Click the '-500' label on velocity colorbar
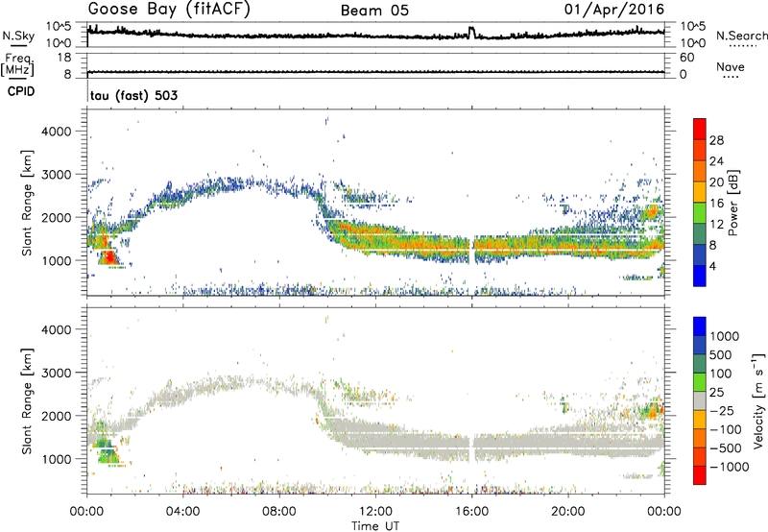Screen dimensions: 768x532 (x=726, y=448)
